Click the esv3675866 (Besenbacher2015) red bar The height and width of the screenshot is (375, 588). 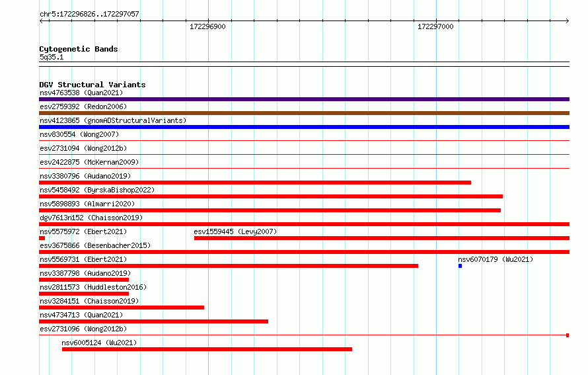pos(304,252)
